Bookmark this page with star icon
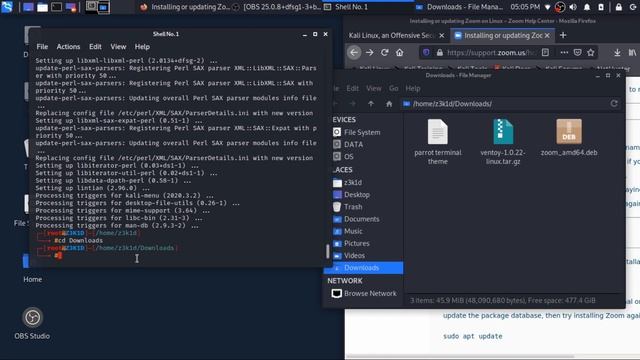Viewport: 640px width, 360px height. pos(591,52)
